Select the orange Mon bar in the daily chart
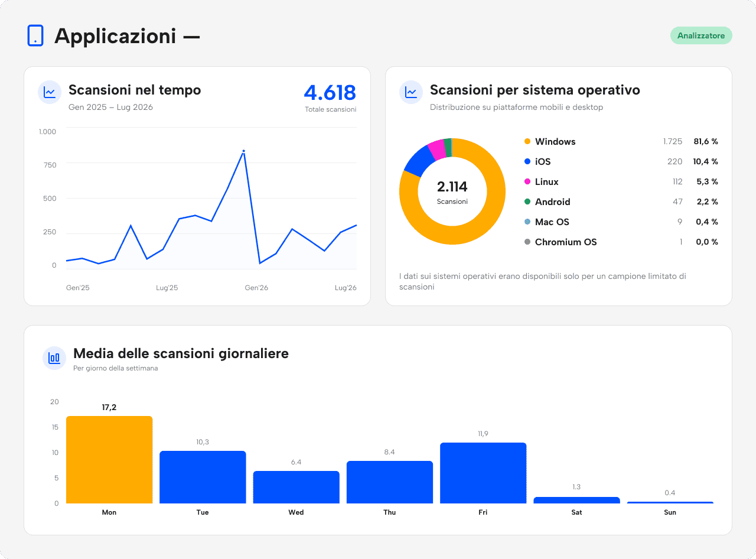756x559 pixels. [x=109, y=460]
